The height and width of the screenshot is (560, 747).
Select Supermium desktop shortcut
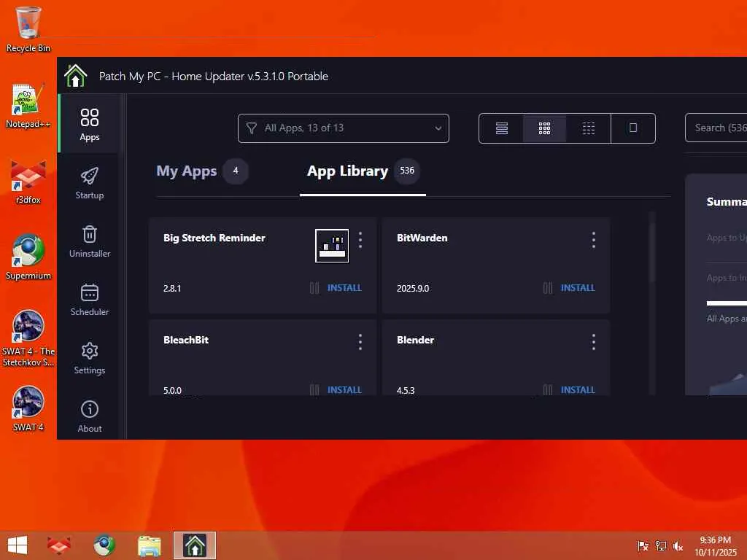[x=28, y=257]
